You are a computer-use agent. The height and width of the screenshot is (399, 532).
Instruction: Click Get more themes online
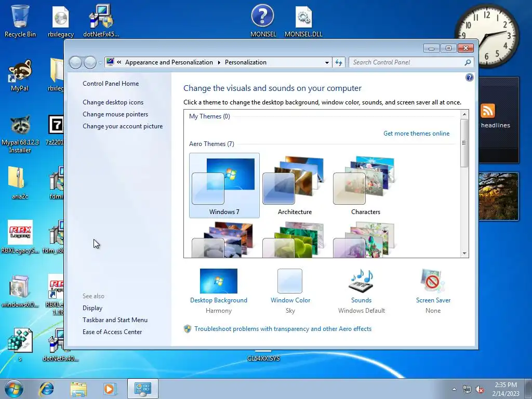point(416,134)
